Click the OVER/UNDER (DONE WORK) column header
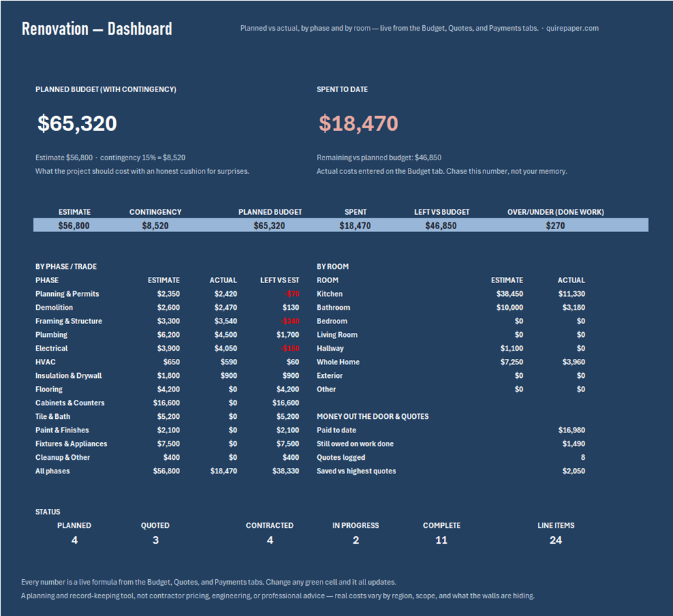The width and height of the screenshot is (673, 616). tap(556, 212)
